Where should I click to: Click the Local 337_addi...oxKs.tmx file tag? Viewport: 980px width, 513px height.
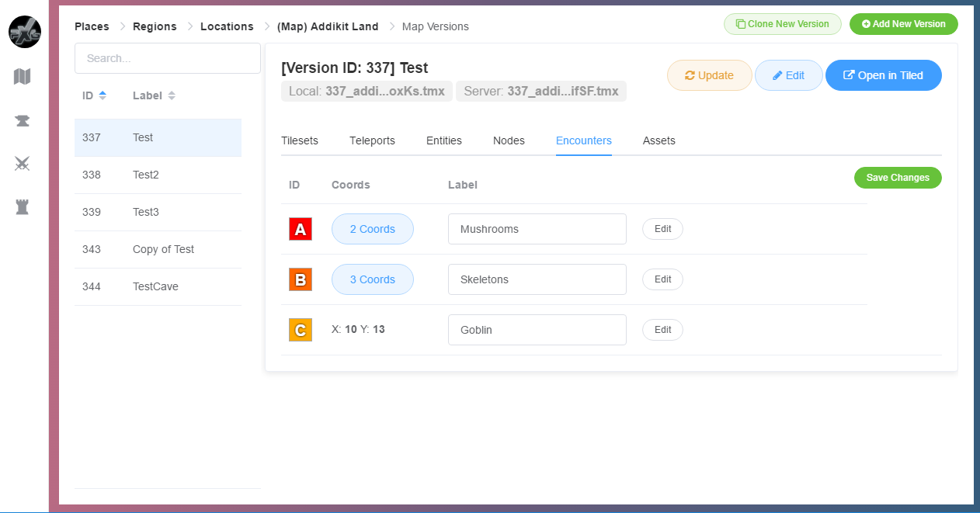click(x=367, y=91)
